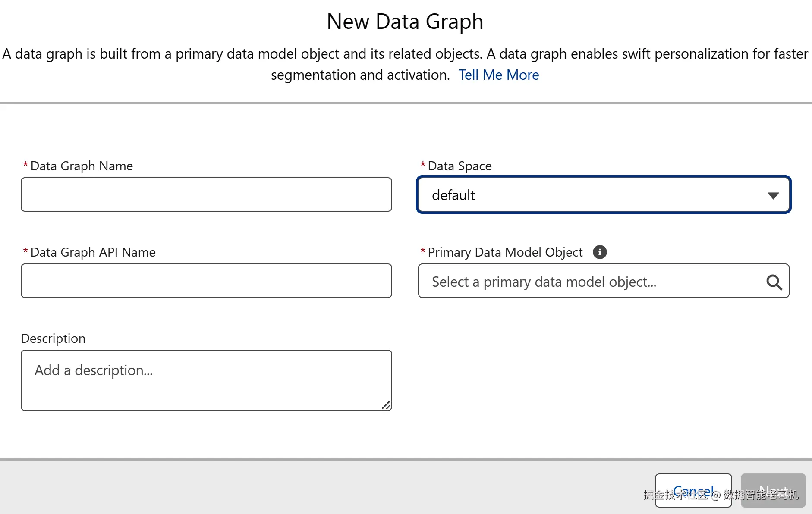Focus the Data Graph API Name field
Image resolution: width=812 pixels, height=514 pixels.
[x=206, y=281]
